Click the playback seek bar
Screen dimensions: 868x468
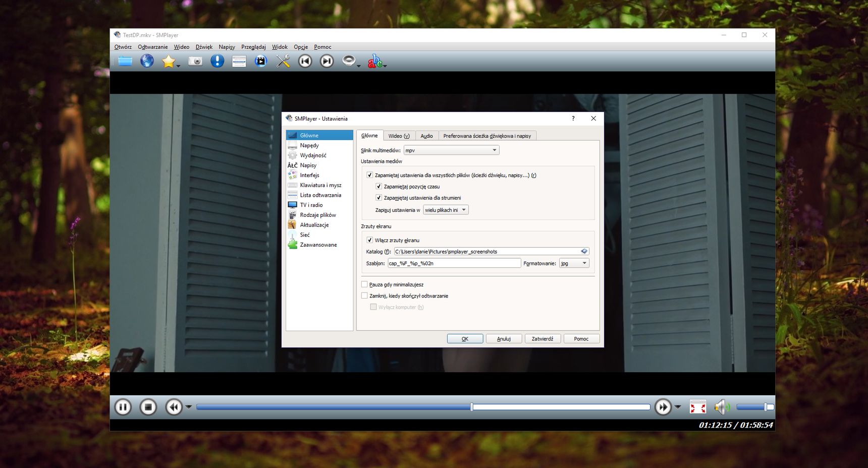[423, 407]
